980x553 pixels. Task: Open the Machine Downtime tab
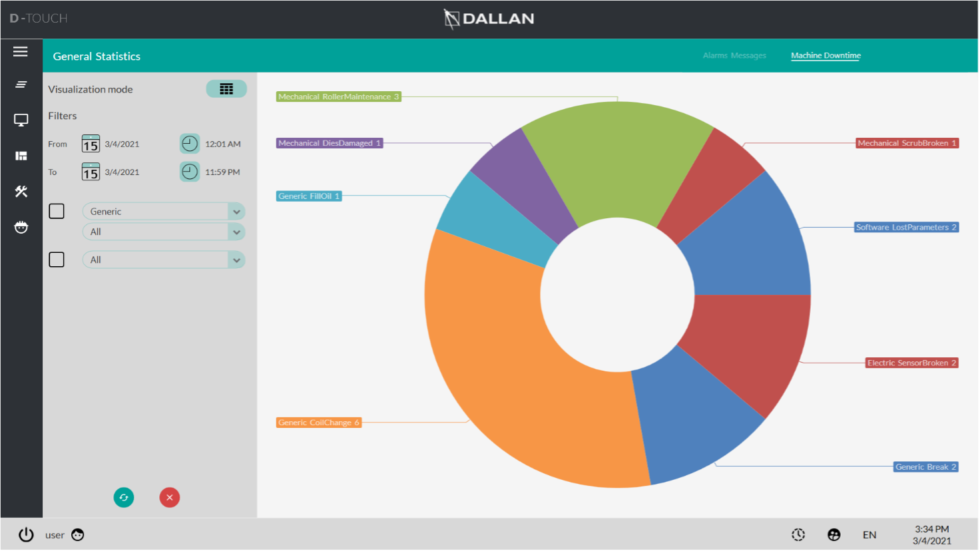coord(825,55)
